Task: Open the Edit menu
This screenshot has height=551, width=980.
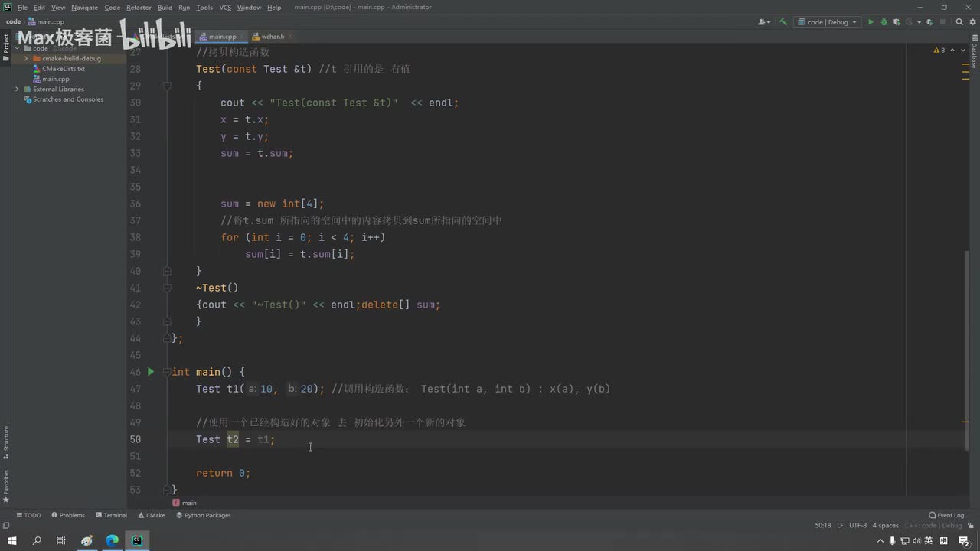Action: click(x=39, y=7)
